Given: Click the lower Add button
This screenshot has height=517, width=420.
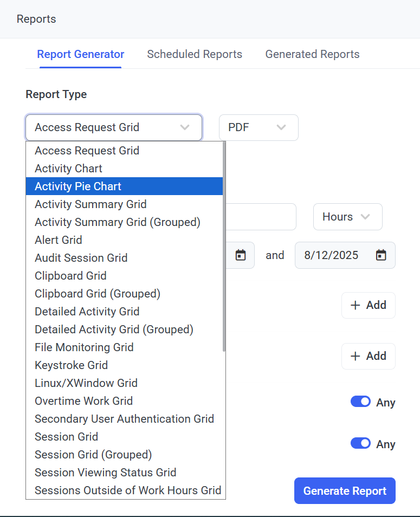Looking at the screenshot, I should click(369, 356).
